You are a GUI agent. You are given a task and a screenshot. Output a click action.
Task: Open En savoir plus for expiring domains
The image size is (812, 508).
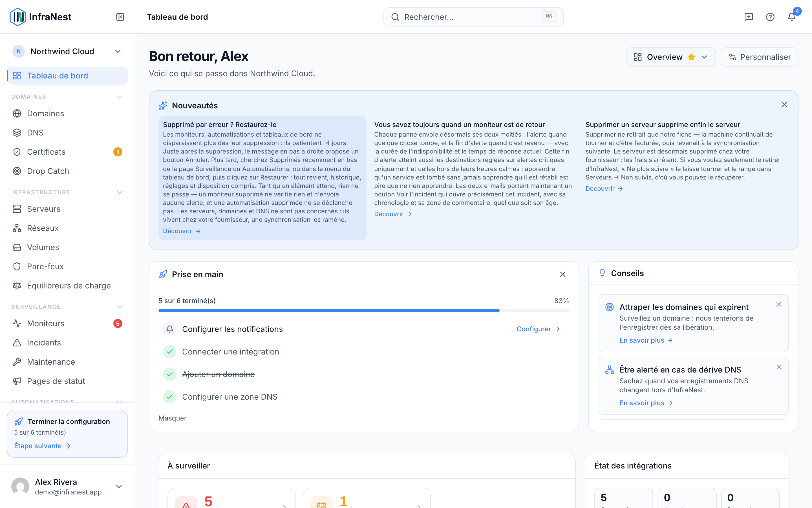coord(646,340)
